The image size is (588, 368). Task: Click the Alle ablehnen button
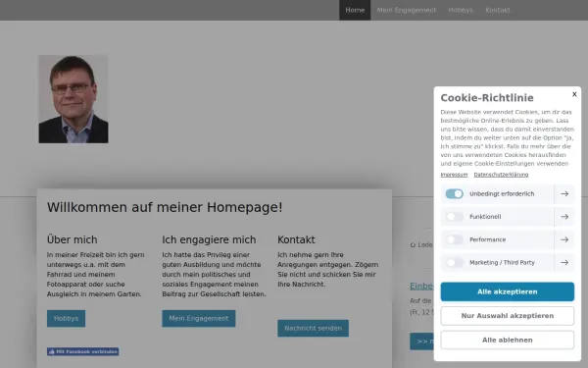tap(507, 340)
